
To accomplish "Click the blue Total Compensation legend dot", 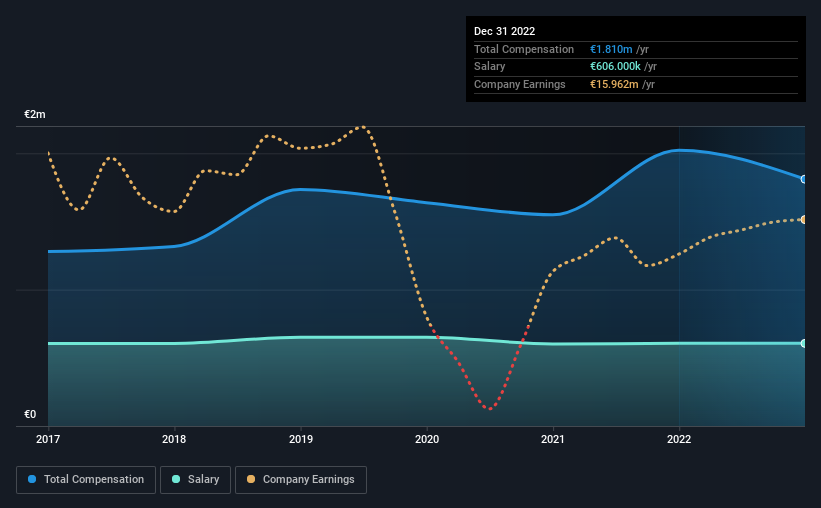I will (x=32, y=479).
